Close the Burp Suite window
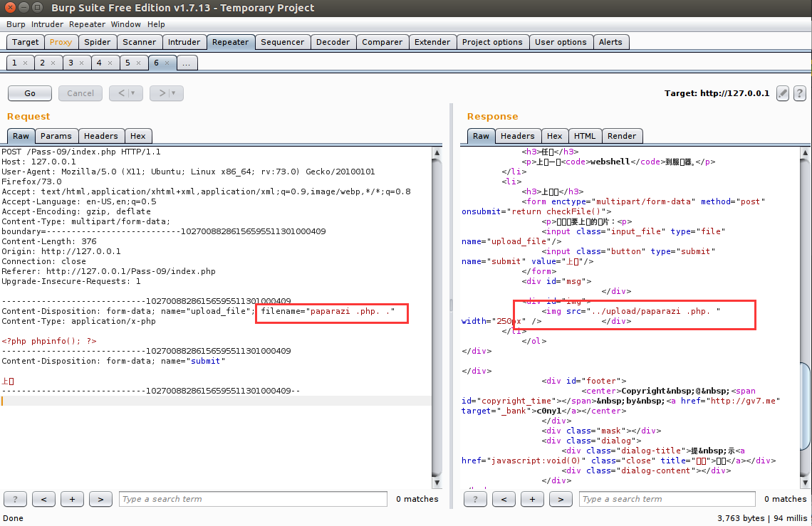The height and width of the screenshot is (526, 812). point(10,7)
